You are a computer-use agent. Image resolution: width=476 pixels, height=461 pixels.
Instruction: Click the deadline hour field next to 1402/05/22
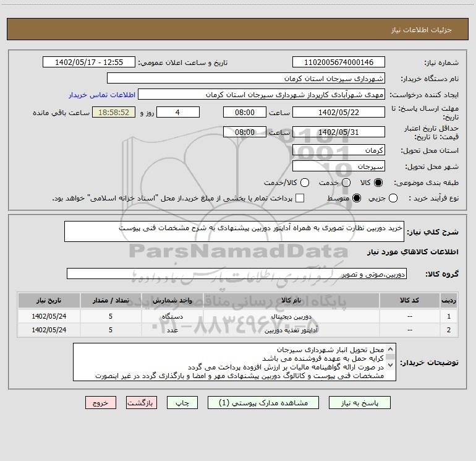[x=245, y=113]
